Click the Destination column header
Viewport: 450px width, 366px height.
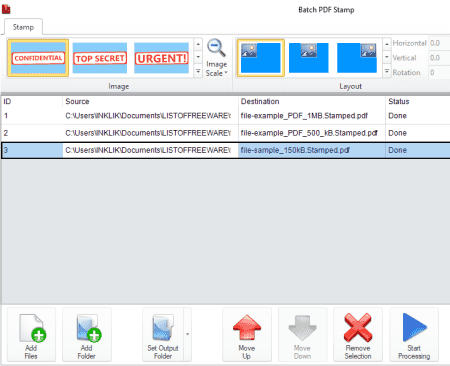312,101
